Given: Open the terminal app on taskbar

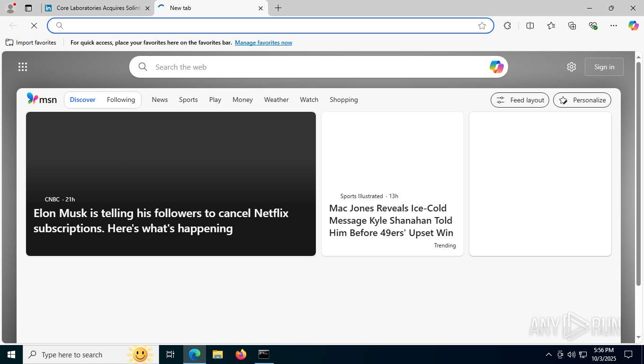Looking at the screenshot, I should tap(264, 355).
